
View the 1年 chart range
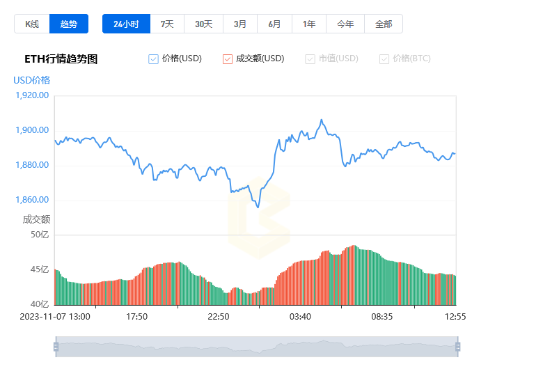pyautogui.click(x=309, y=24)
